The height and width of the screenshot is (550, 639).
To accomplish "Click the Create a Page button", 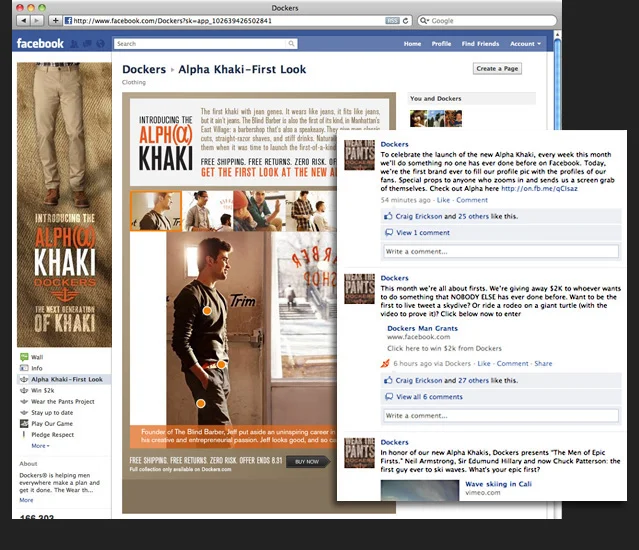I will pyautogui.click(x=497, y=68).
